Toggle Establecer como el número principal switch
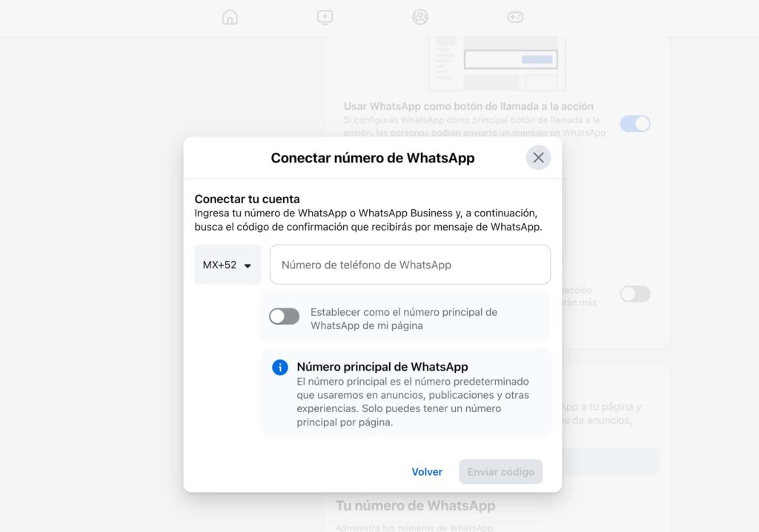The height and width of the screenshot is (532, 759). coord(284,316)
